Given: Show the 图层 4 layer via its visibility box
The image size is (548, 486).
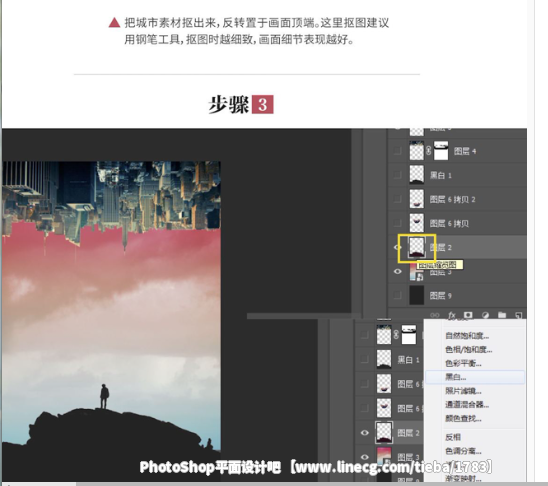Looking at the screenshot, I should pos(397,151).
